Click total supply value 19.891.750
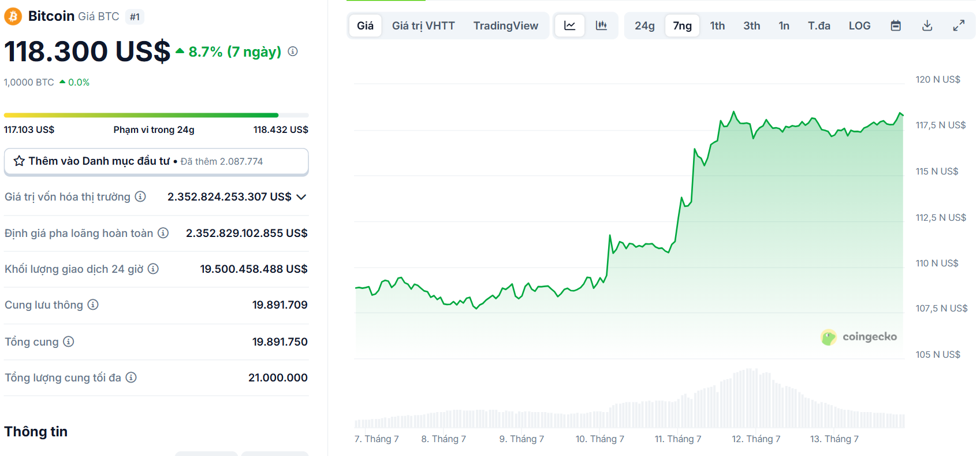 click(280, 342)
